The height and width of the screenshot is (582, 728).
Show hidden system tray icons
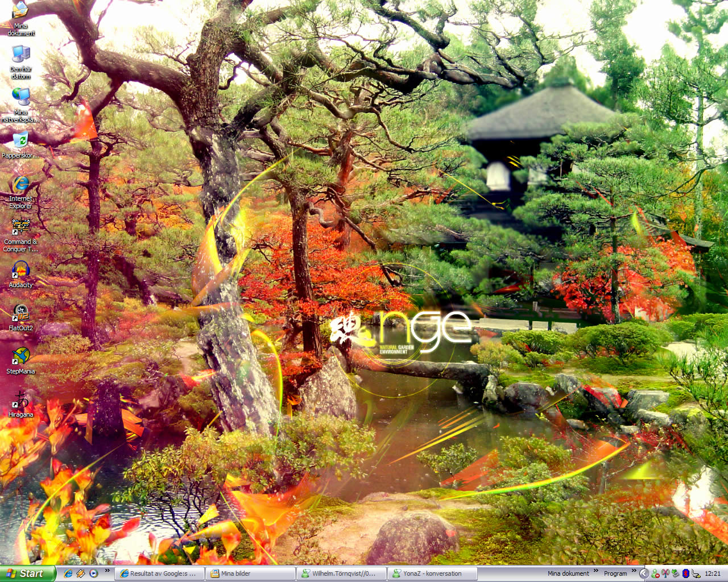pos(644,573)
